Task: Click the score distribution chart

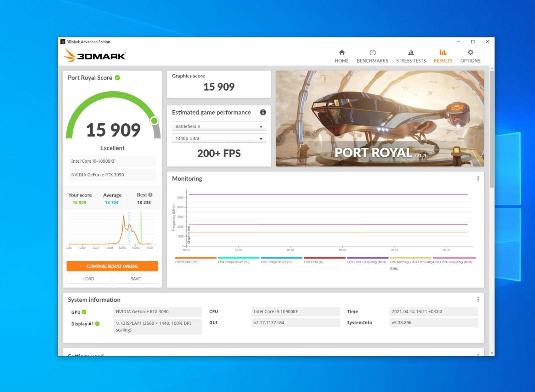Action: pos(112,231)
